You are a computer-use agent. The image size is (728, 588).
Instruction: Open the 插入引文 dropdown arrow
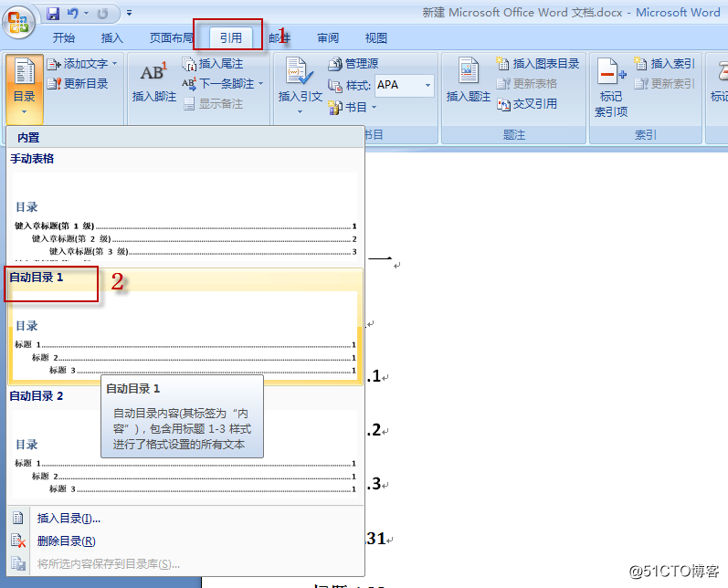300,111
